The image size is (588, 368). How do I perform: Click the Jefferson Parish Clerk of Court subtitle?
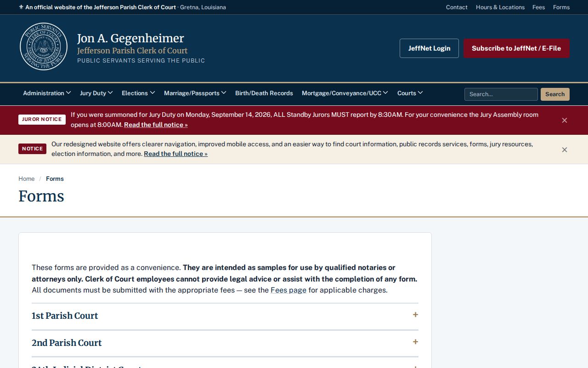tap(132, 51)
